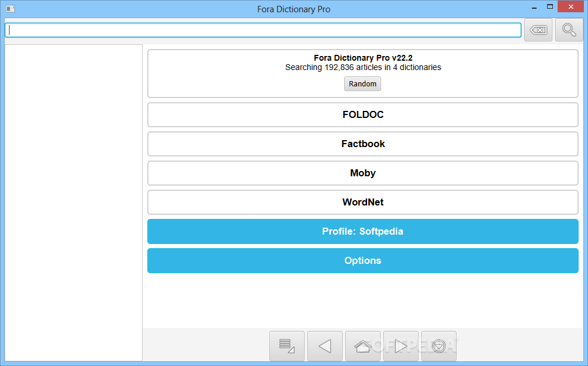Maximize the Fora Dictionary Pro window

pyautogui.click(x=550, y=7)
